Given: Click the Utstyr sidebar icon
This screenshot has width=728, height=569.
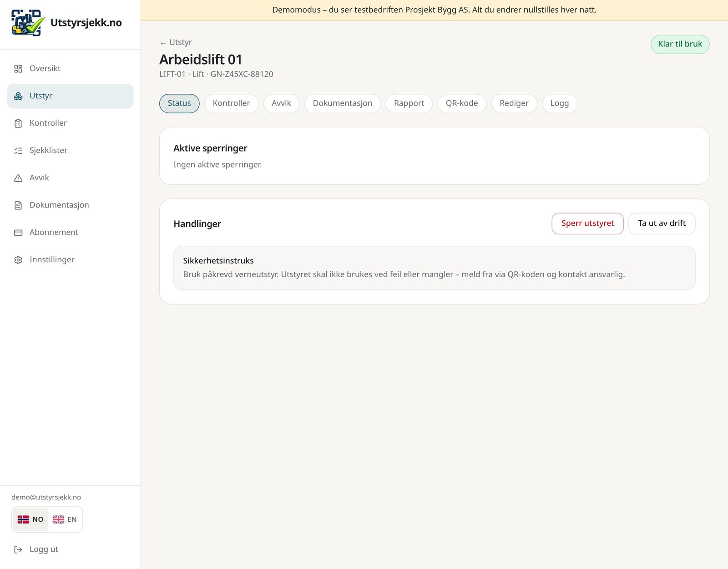Looking at the screenshot, I should [18, 96].
